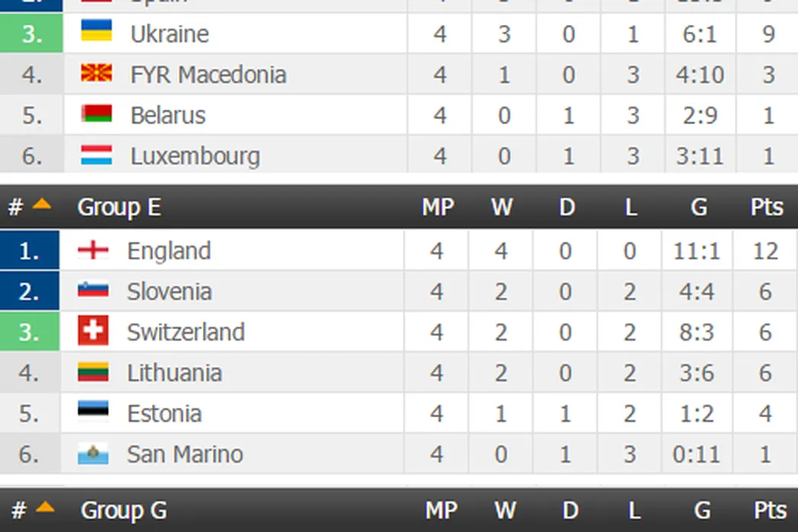Sort Group G by rank arrow
The height and width of the screenshot is (532, 798).
point(45,507)
